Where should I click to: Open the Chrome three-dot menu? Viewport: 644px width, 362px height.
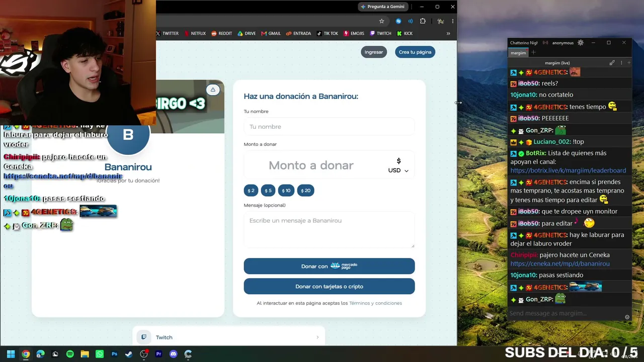click(x=452, y=21)
